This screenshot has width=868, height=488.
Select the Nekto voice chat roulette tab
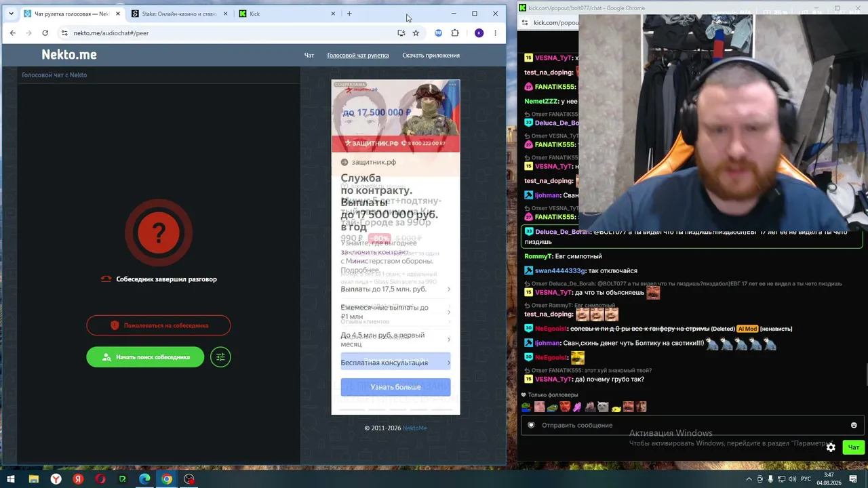click(x=71, y=14)
